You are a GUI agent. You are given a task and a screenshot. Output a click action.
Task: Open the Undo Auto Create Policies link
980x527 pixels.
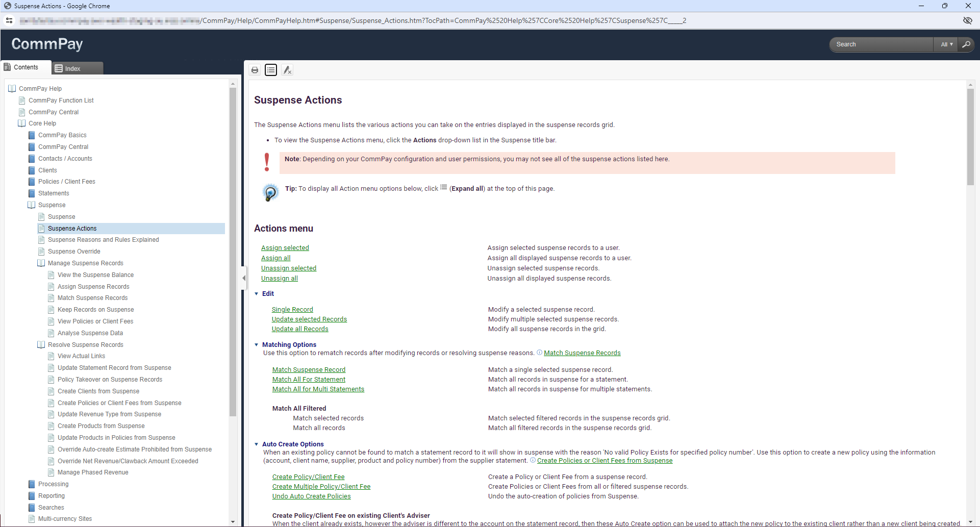(x=311, y=496)
